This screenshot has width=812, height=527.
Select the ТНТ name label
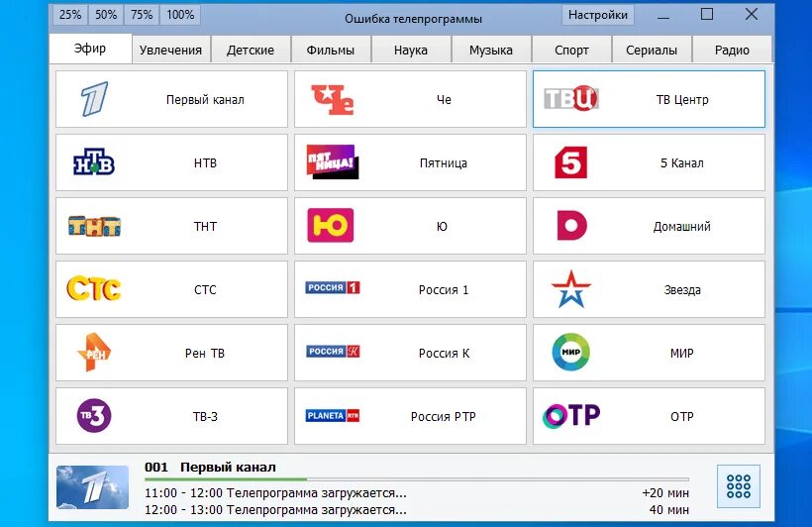(x=205, y=227)
